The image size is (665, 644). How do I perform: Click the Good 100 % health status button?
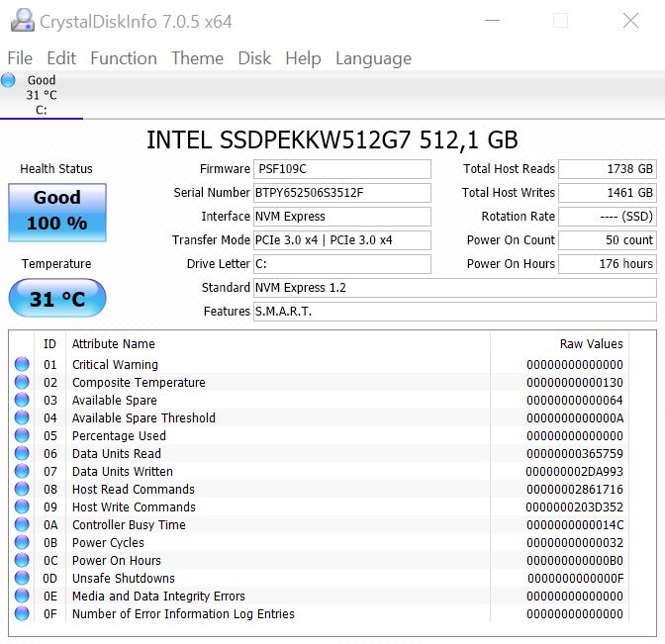pyautogui.click(x=57, y=212)
